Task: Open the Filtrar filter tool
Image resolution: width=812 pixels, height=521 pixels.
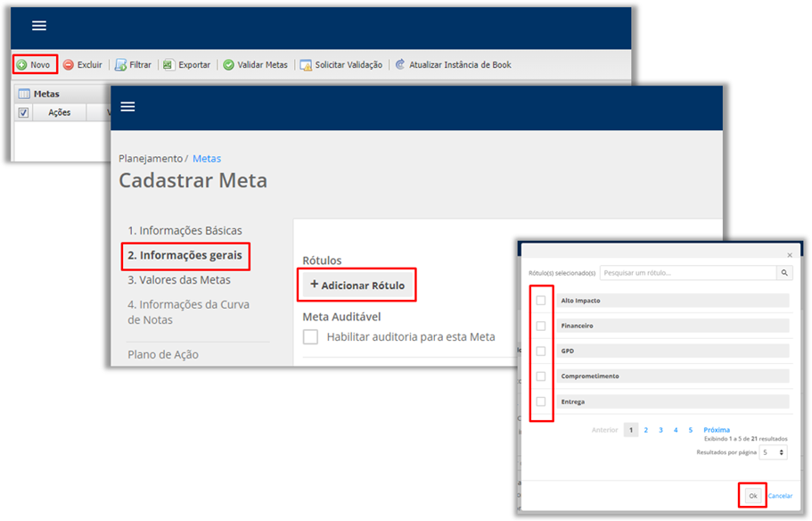Action: click(x=121, y=65)
